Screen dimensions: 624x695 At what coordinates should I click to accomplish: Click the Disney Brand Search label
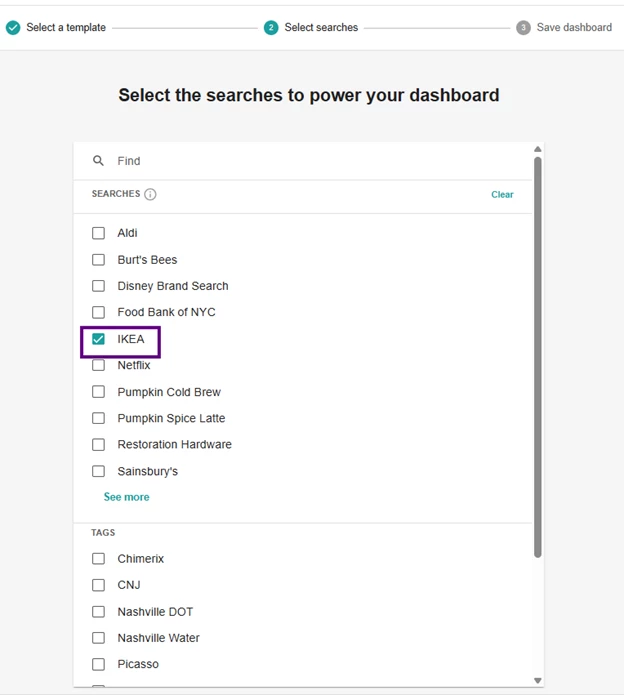point(173,286)
